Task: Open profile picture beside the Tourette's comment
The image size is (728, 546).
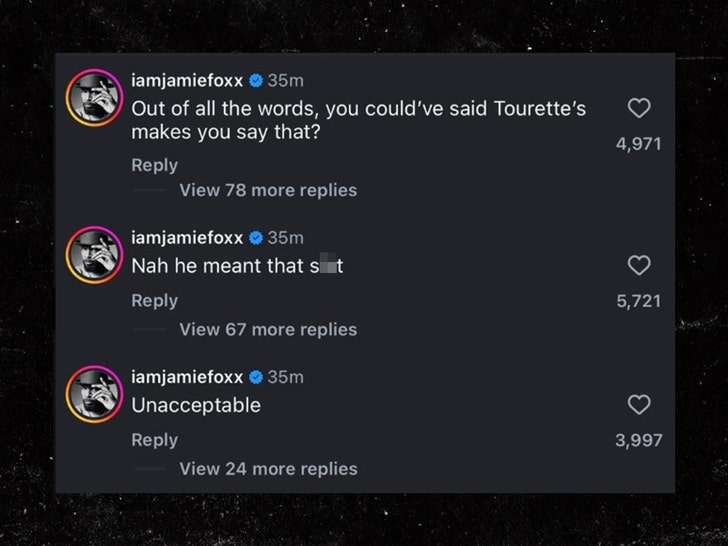Action: pyautogui.click(x=94, y=100)
